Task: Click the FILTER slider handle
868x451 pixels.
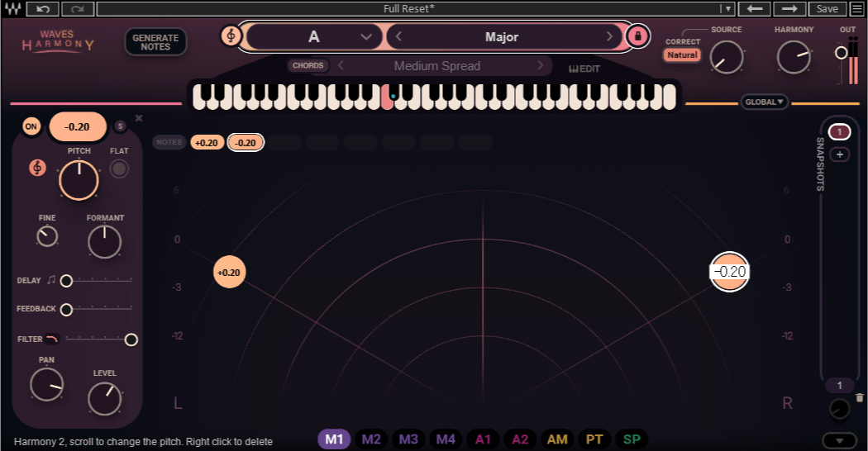Action: pos(131,339)
